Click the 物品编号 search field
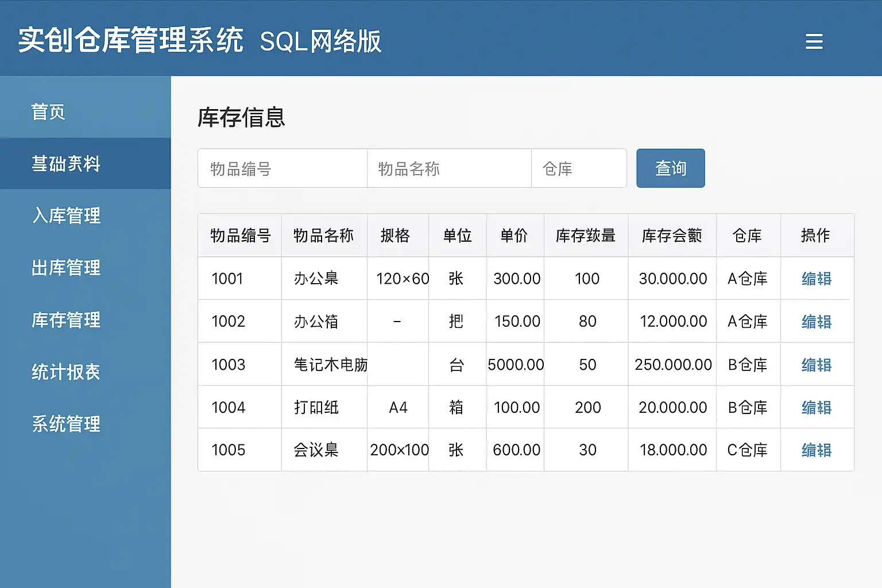This screenshot has height=588, width=882. (283, 168)
